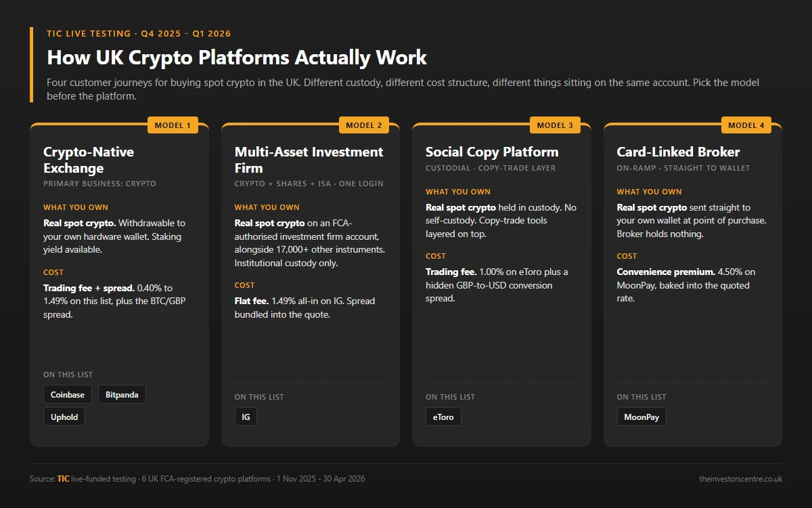Click 'Institutional custody only.' text
812x508 pixels.
[286, 263]
